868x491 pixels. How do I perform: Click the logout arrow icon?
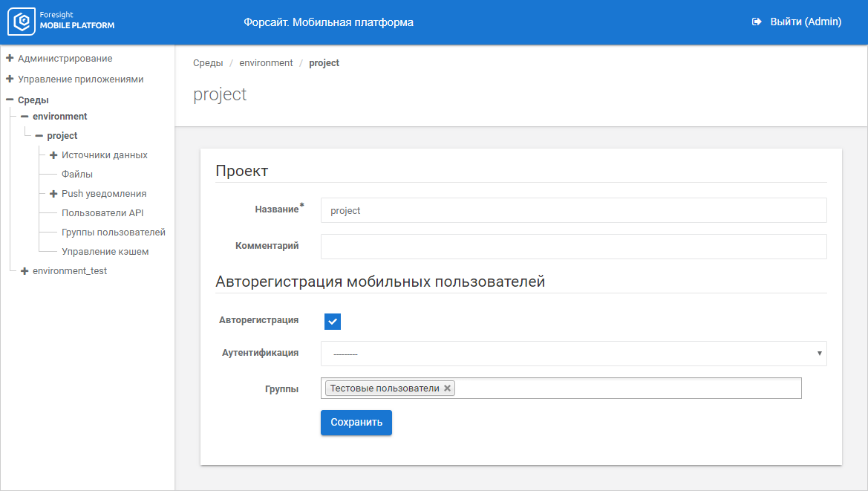pyautogui.click(x=757, y=22)
